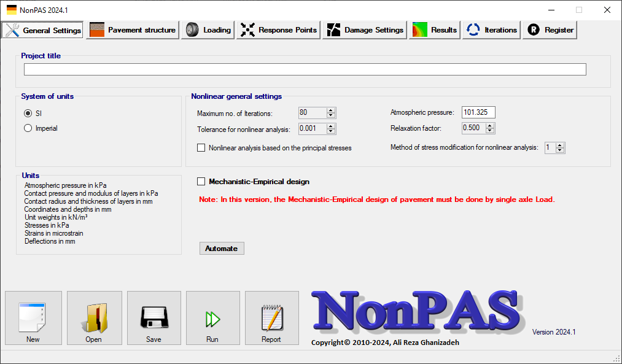The width and height of the screenshot is (622, 364).
Task: Toggle nonlinear analysis based on principal stresses
Action: [x=201, y=148]
